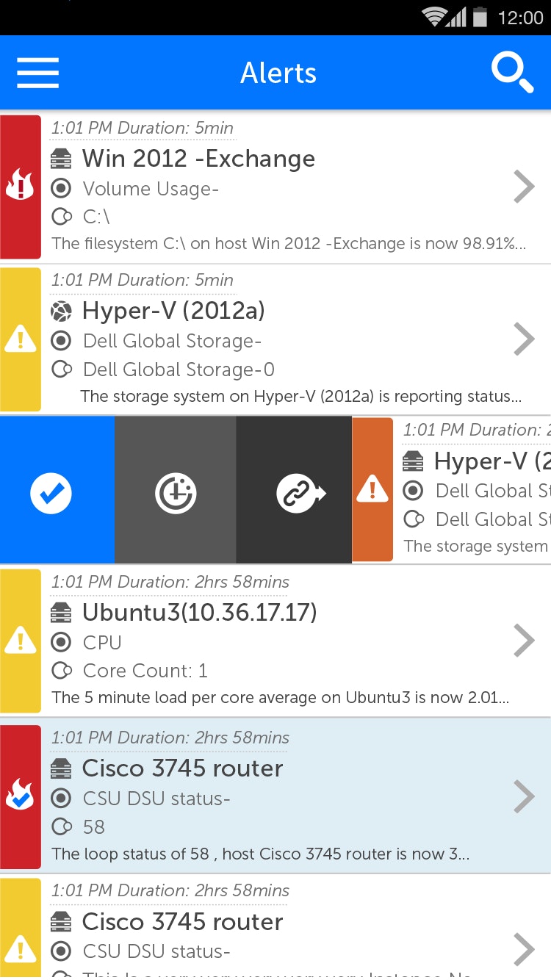Tap the yellow warning triangle on Hyper-V alert
551x980 pixels.
point(21,339)
